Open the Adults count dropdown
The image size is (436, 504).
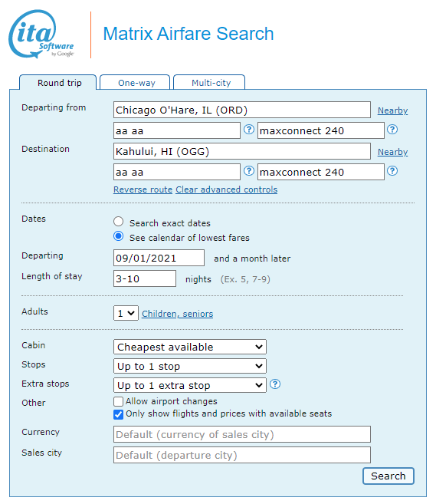click(x=126, y=313)
